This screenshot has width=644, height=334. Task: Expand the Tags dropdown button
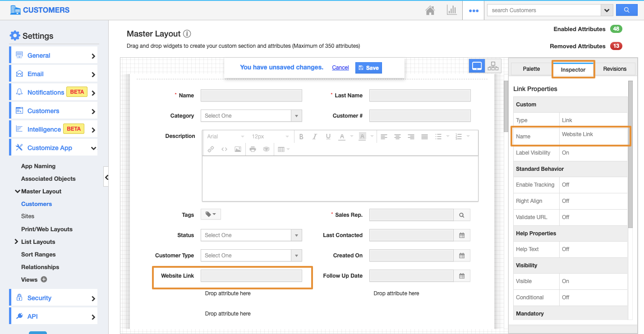211,215
